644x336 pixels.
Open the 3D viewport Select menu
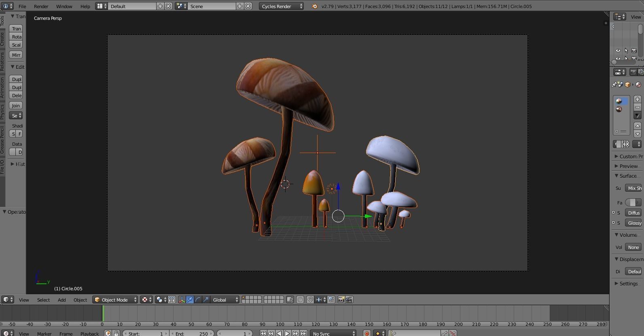[43, 300]
